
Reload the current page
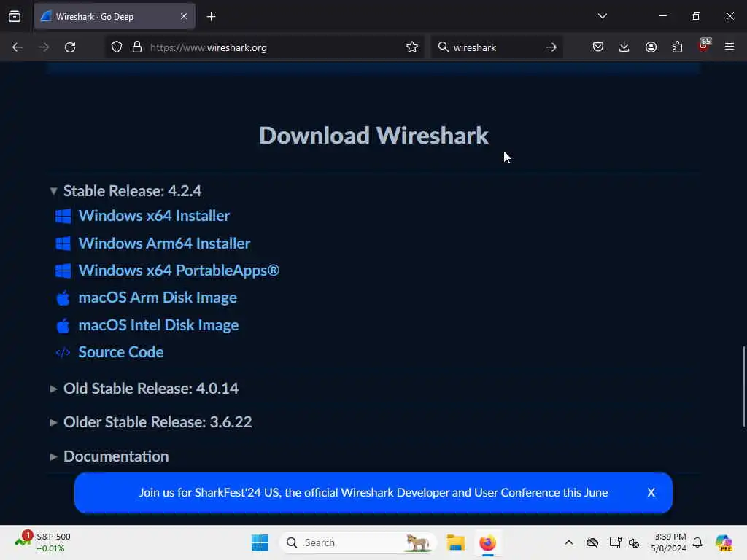coord(70,47)
